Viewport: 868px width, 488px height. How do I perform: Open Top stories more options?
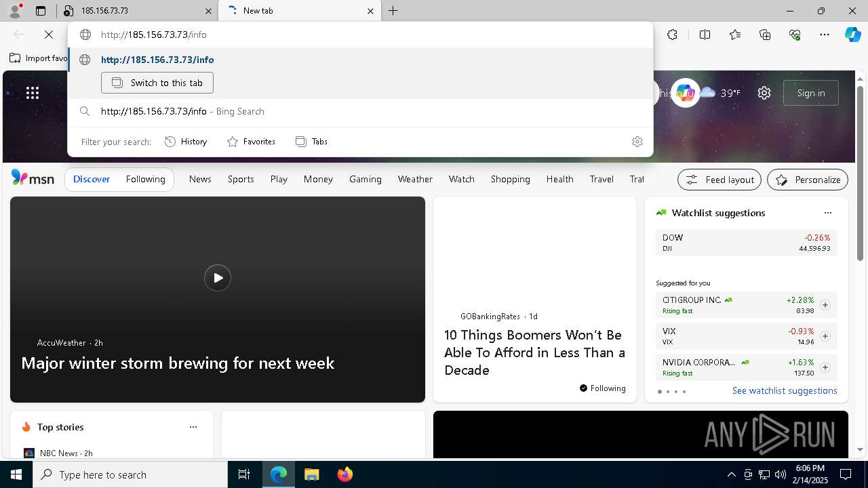pos(193,427)
